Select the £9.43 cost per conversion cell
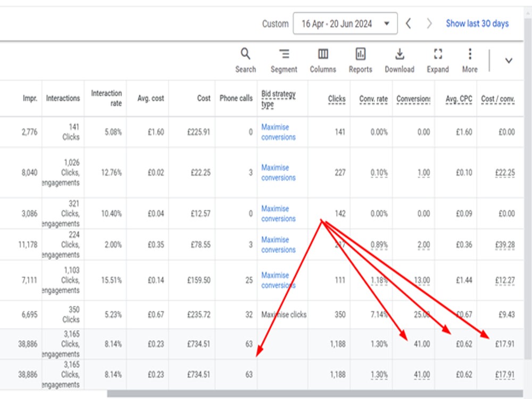The image size is (532, 399). [x=506, y=314]
